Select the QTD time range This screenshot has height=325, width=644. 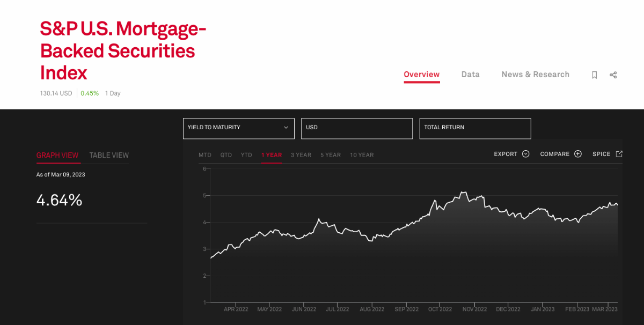click(226, 155)
